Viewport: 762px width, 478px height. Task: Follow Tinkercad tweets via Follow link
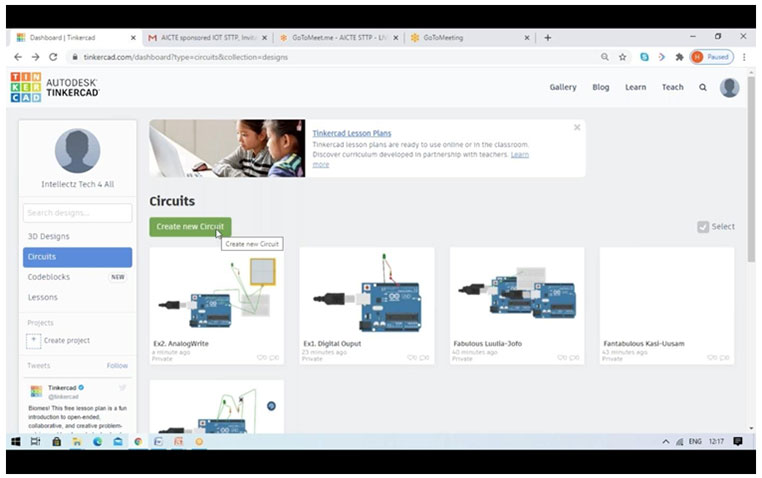click(117, 366)
